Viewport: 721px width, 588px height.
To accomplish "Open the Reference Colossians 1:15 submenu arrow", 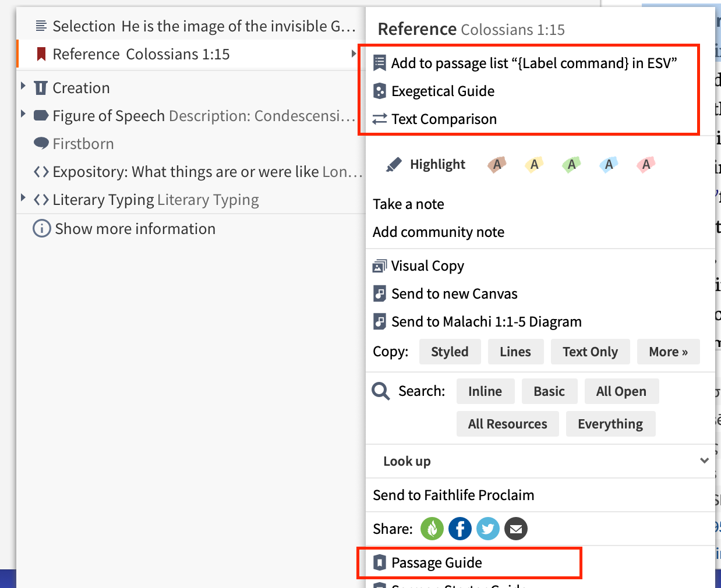I will pos(354,54).
